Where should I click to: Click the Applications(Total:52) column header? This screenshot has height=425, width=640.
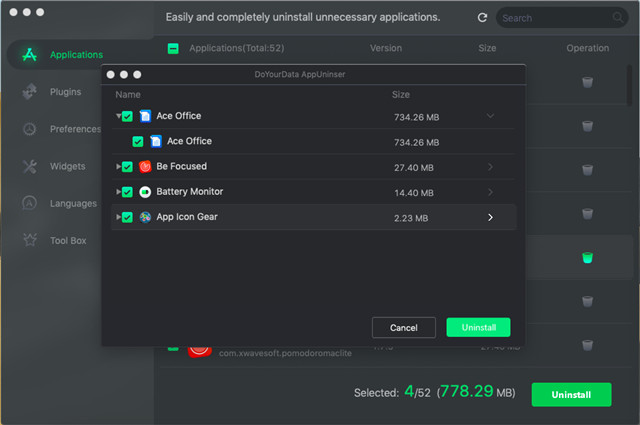(237, 48)
